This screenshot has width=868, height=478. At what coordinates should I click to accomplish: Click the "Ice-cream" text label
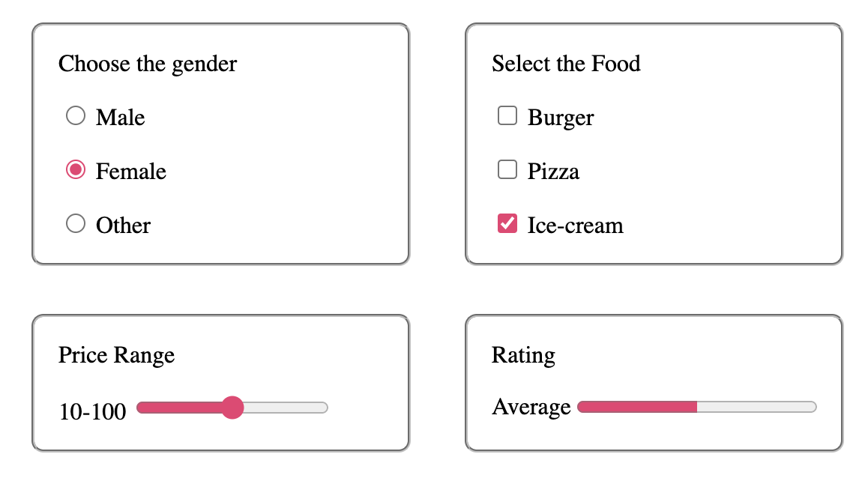575,226
